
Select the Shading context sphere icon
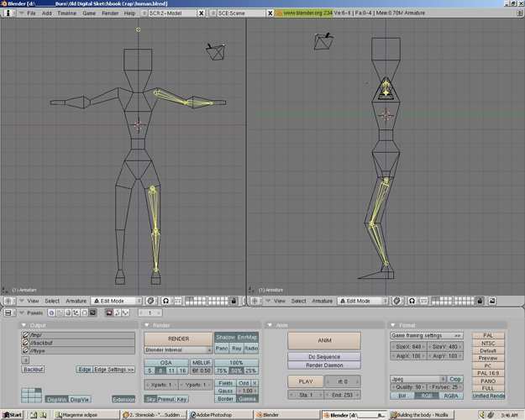click(68, 312)
